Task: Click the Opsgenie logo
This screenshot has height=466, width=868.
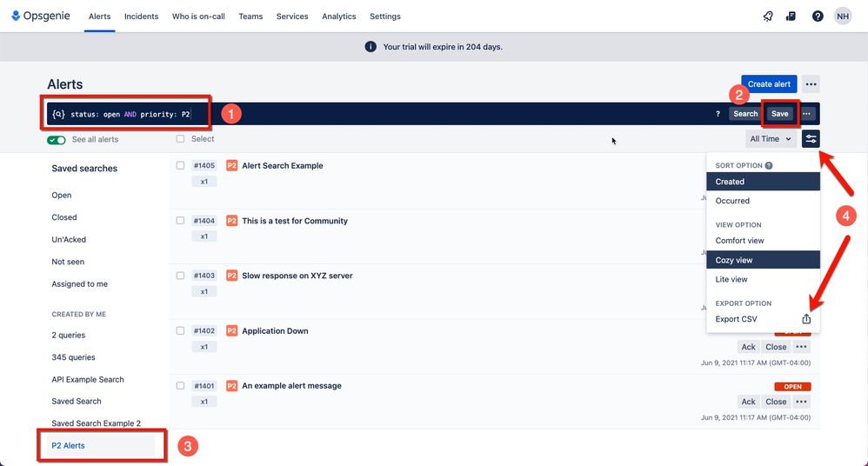Action: coord(41,16)
